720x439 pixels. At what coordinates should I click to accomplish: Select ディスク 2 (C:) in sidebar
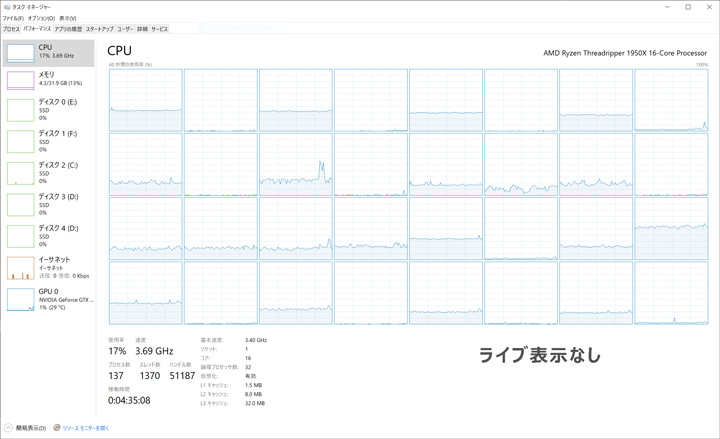point(49,173)
